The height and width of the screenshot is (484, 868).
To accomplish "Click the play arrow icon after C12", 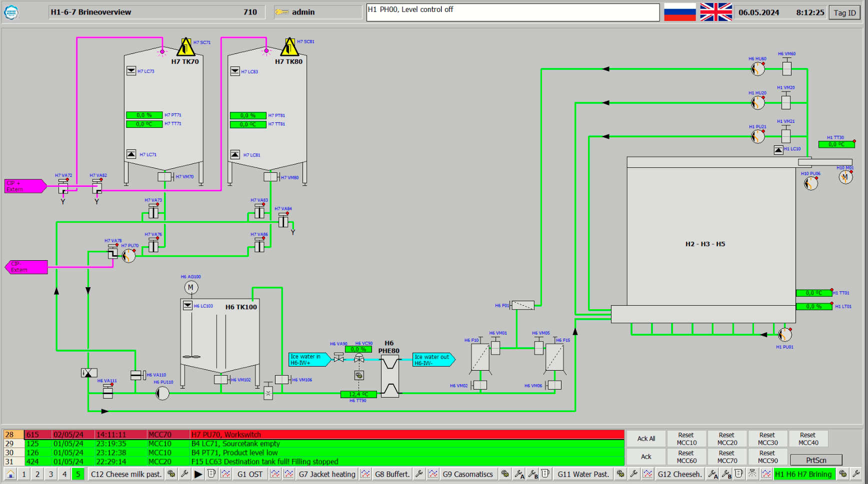I will point(198,474).
